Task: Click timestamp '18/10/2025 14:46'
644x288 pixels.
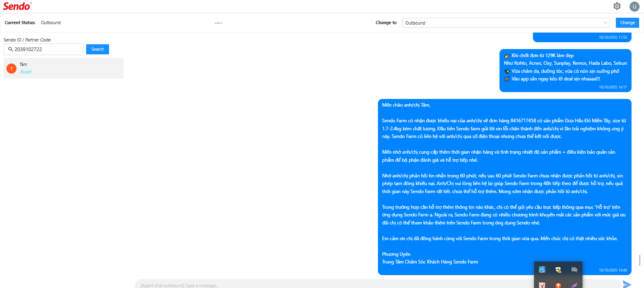Action: click(x=613, y=270)
